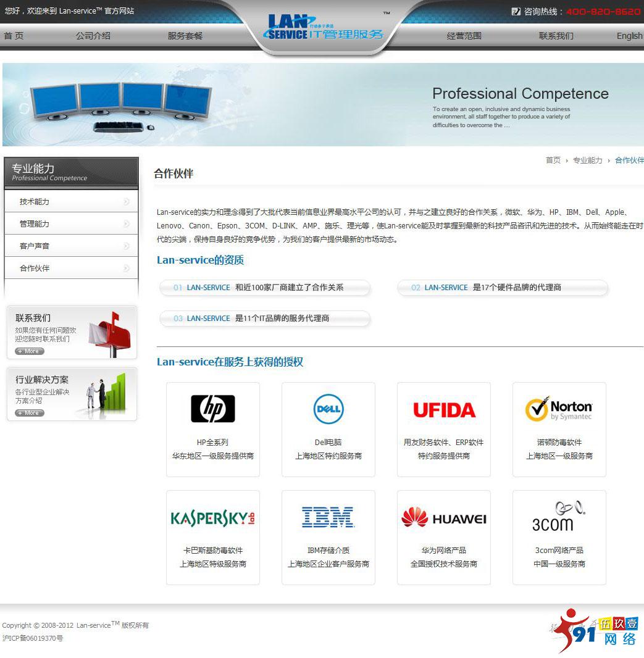Open the 3Com logo

[x=559, y=517]
